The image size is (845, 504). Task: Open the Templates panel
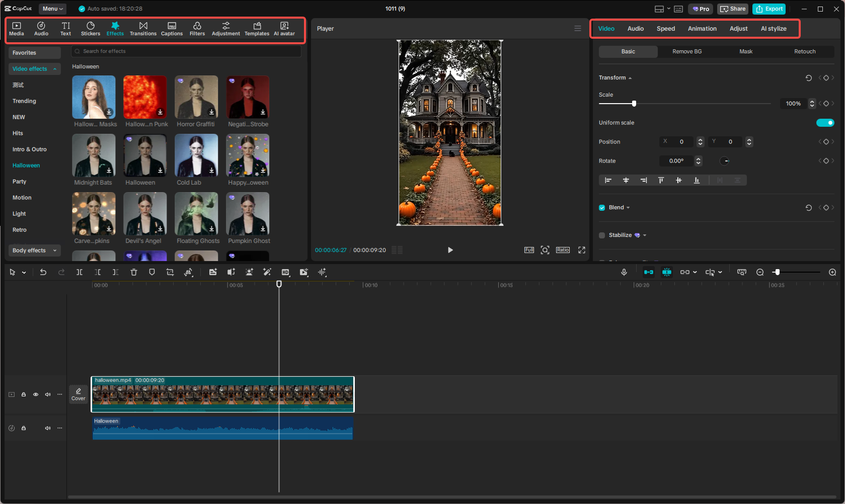pos(257,28)
